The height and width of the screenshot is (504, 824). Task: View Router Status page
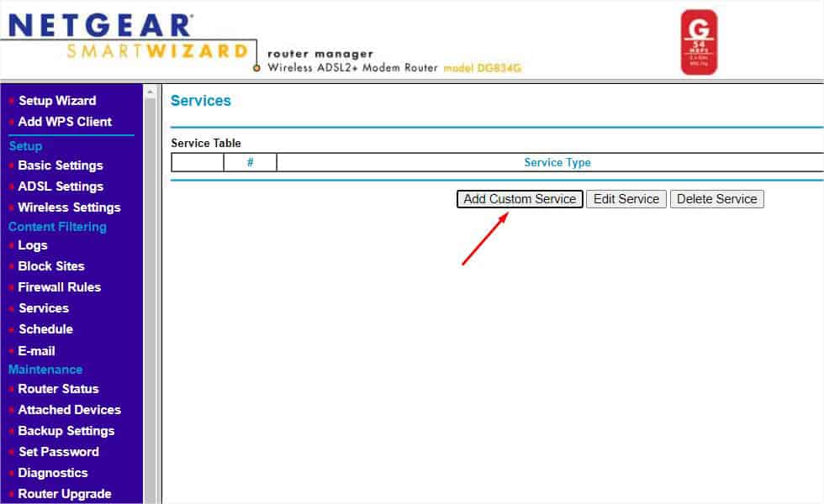58,389
